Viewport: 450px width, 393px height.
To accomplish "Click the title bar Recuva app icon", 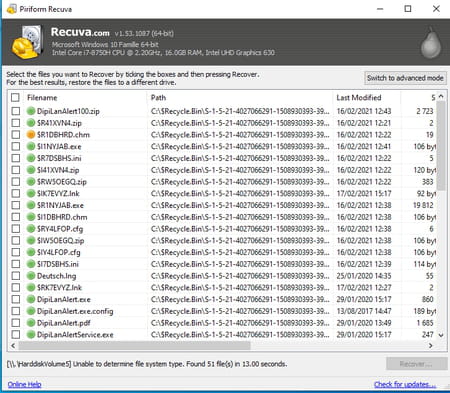I will click(11, 9).
